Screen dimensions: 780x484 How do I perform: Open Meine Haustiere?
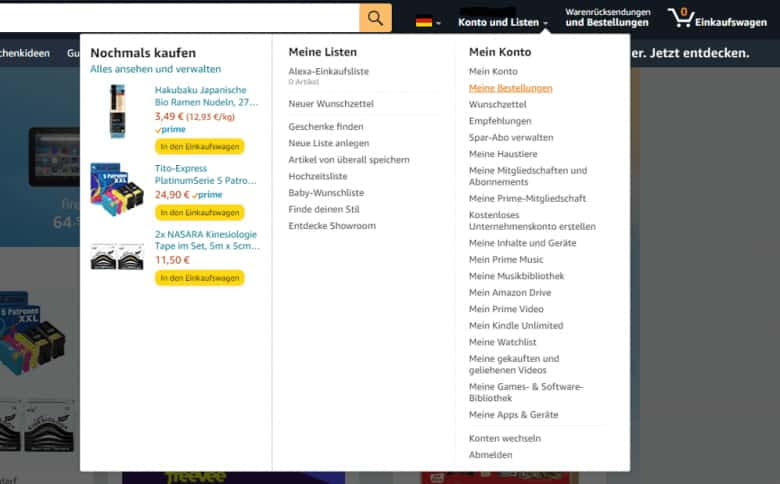tap(503, 154)
